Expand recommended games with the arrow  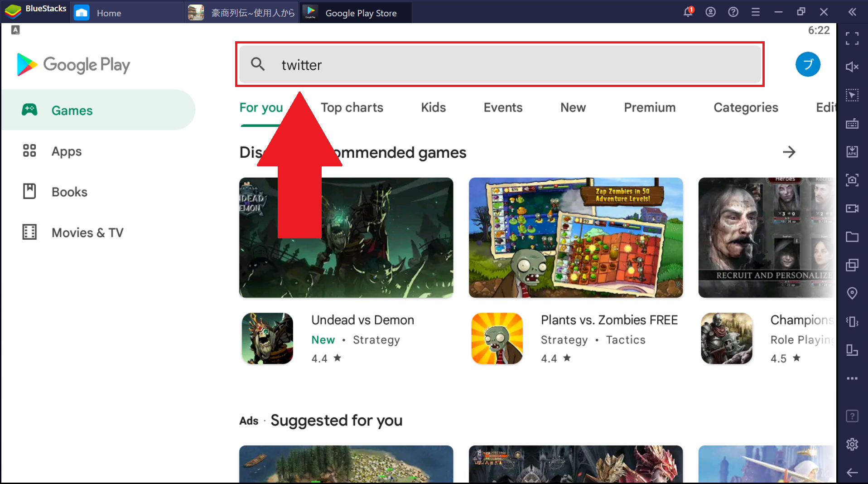(789, 152)
